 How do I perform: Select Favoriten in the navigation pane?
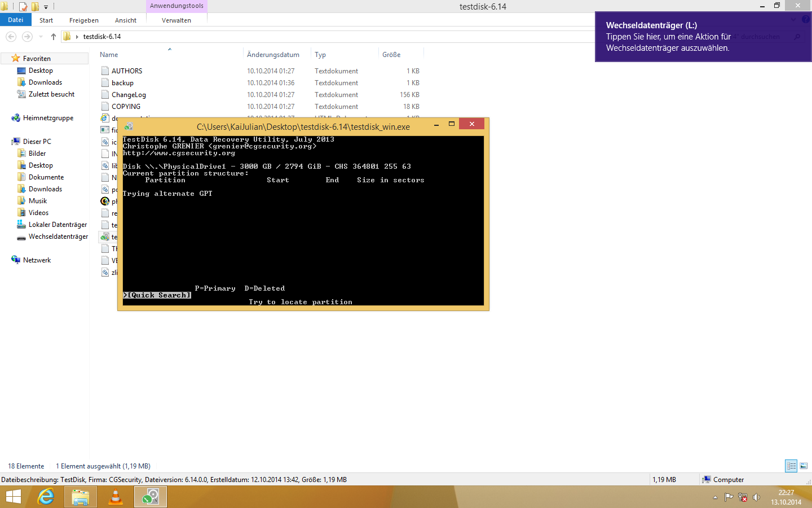tap(37, 59)
